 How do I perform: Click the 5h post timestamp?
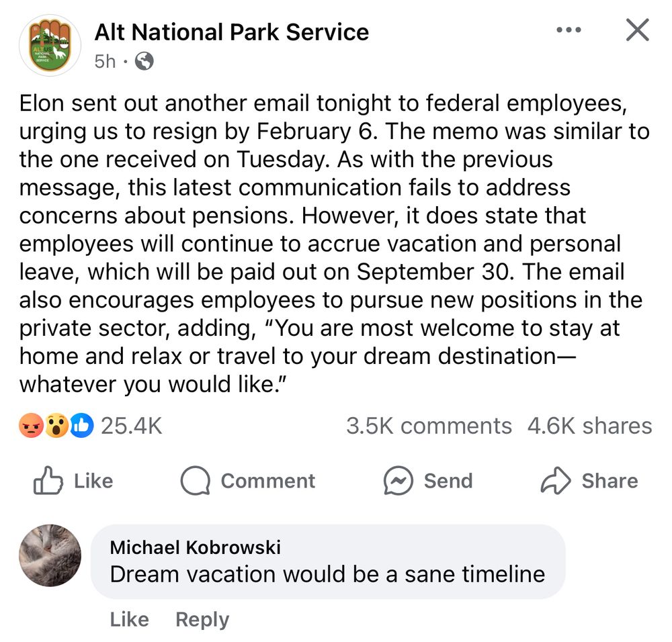pyautogui.click(x=105, y=62)
